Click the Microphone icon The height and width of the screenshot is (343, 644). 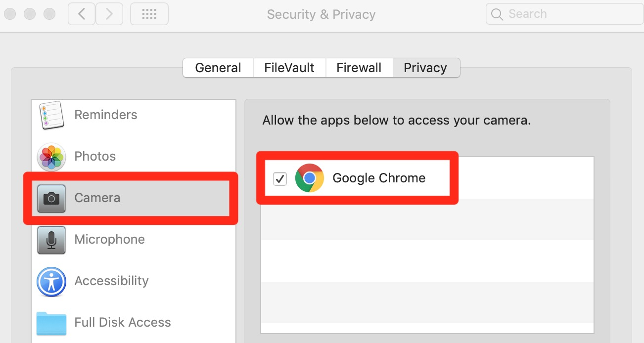(x=51, y=240)
